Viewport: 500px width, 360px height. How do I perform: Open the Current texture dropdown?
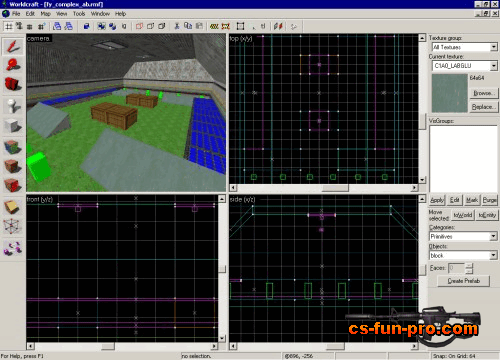point(494,66)
